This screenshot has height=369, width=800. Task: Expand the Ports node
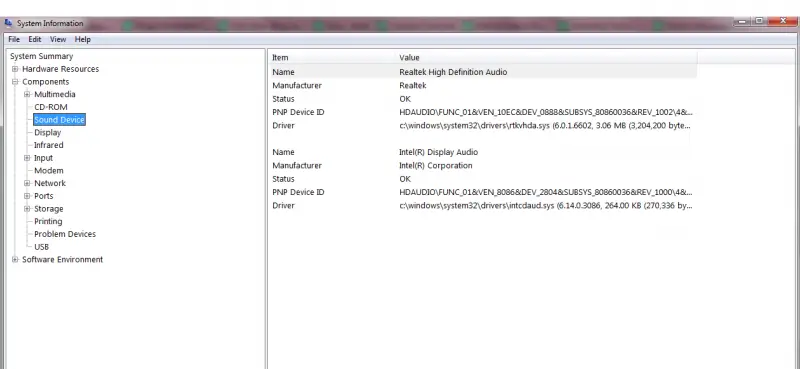pos(27,196)
